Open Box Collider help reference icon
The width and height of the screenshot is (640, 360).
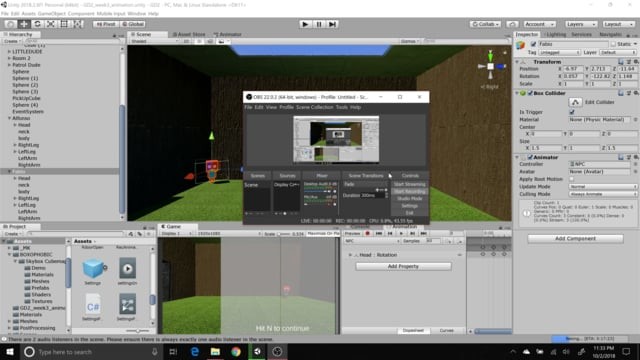[x=621, y=93]
